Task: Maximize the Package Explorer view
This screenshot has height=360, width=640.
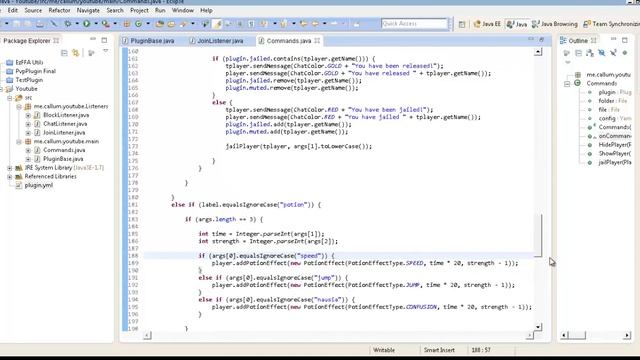Action: point(104,40)
